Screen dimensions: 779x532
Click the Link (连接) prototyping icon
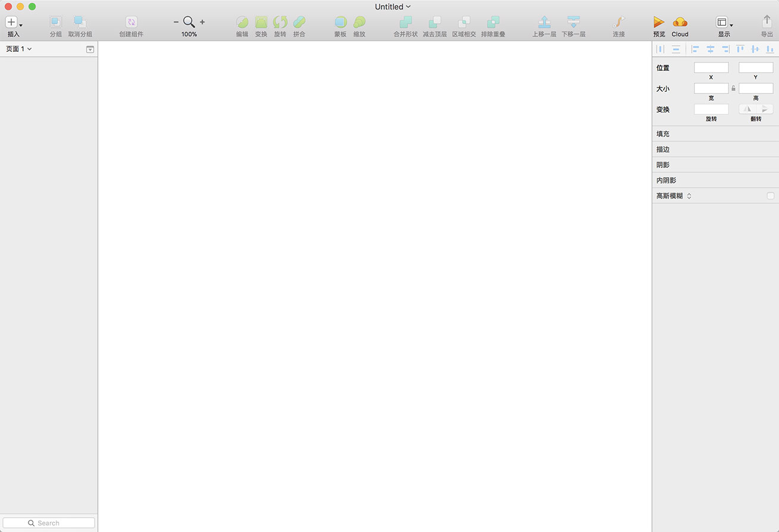pos(619,23)
